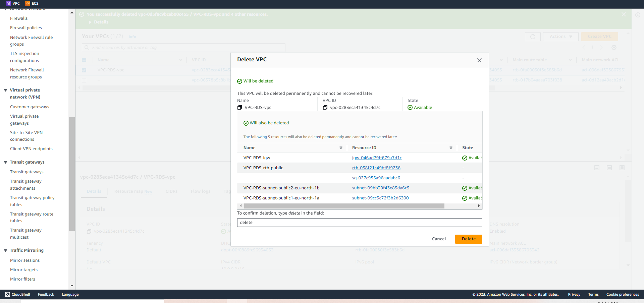This screenshot has height=303, width=644.
Task: Open Mirror filters in sidebar
Action: [x=22, y=279]
